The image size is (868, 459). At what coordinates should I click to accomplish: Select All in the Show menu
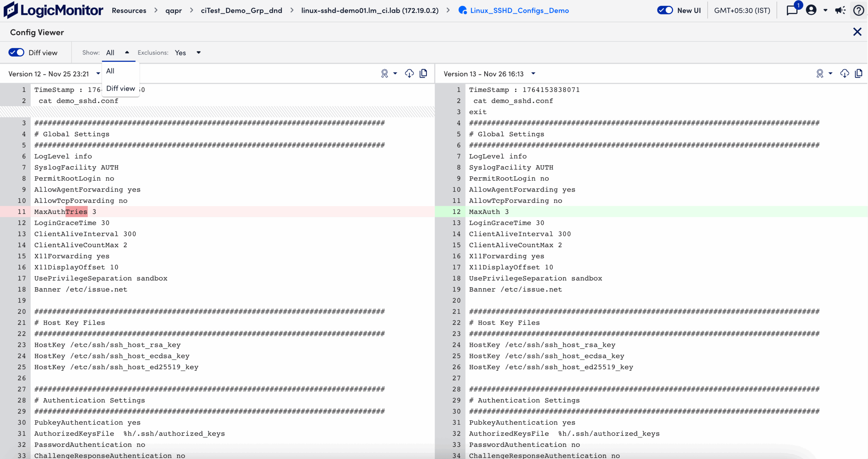point(110,71)
